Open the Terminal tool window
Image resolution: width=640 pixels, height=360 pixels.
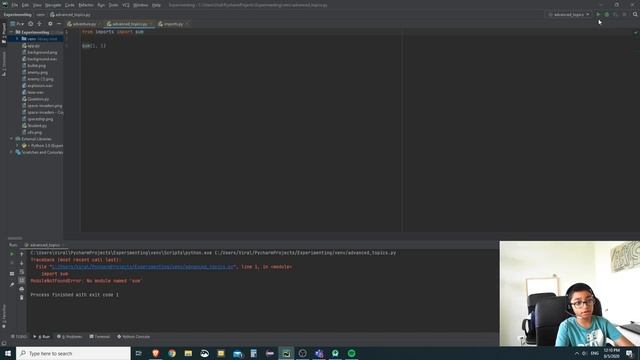click(x=100, y=337)
